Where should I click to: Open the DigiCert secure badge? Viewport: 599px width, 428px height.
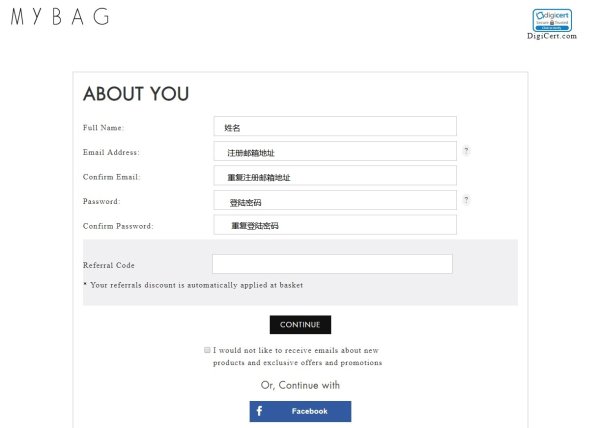[552, 20]
